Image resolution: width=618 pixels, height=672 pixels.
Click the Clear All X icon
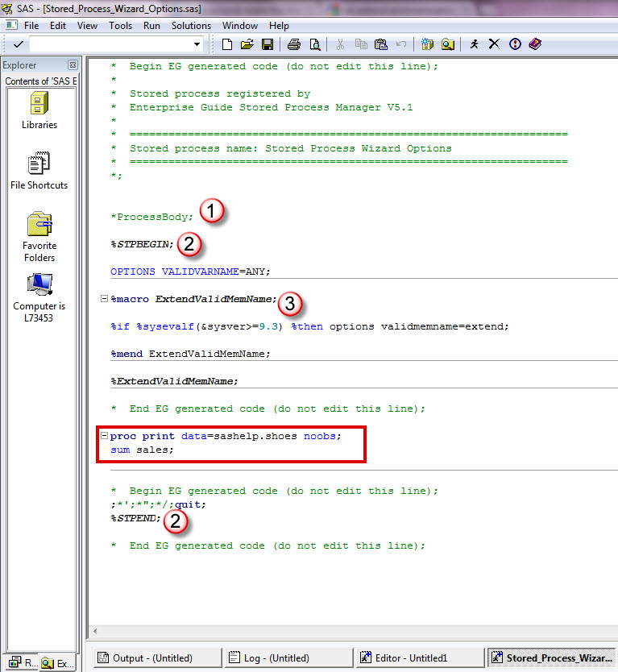[x=494, y=44]
